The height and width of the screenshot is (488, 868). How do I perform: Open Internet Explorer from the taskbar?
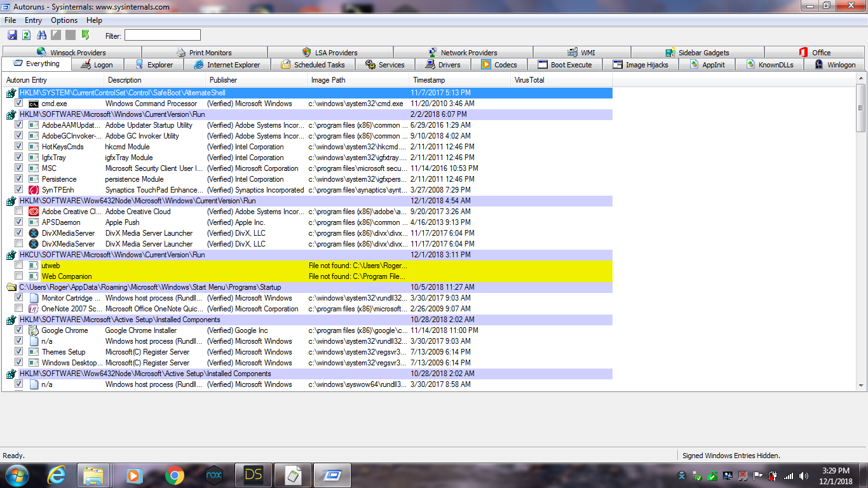(57, 475)
